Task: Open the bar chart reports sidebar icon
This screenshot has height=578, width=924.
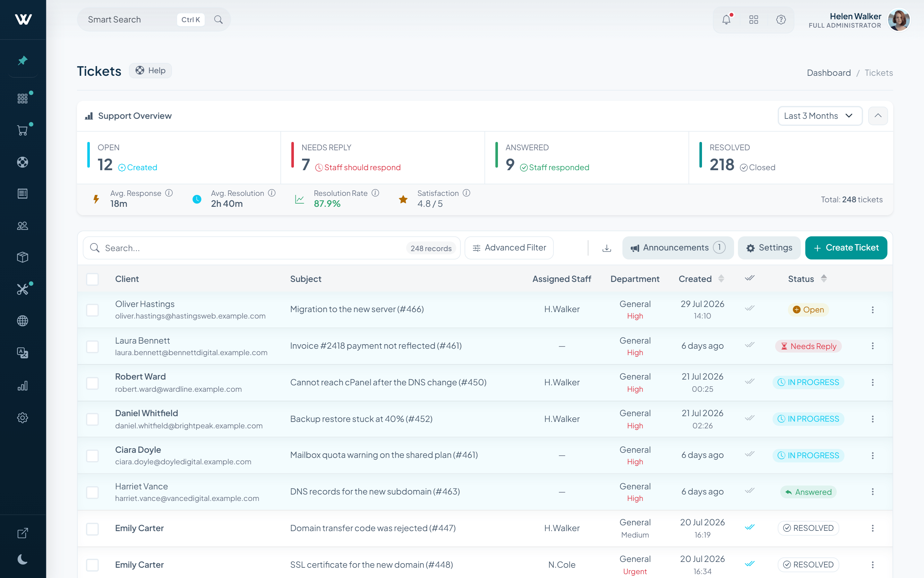Action: (x=23, y=386)
